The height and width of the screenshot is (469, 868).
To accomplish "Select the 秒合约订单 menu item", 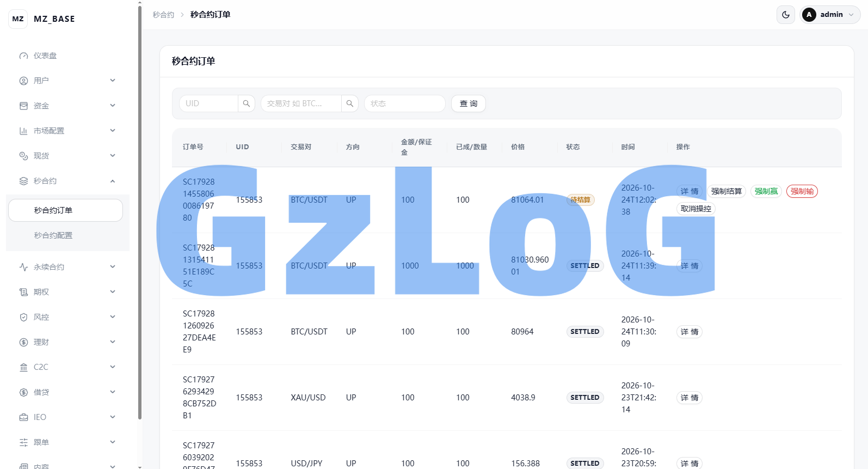I will tap(65, 210).
